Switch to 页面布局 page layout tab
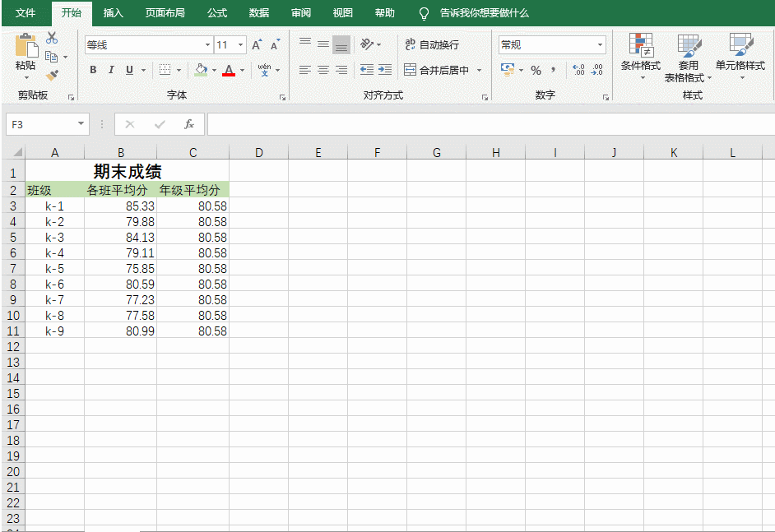 (x=165, y=13)
